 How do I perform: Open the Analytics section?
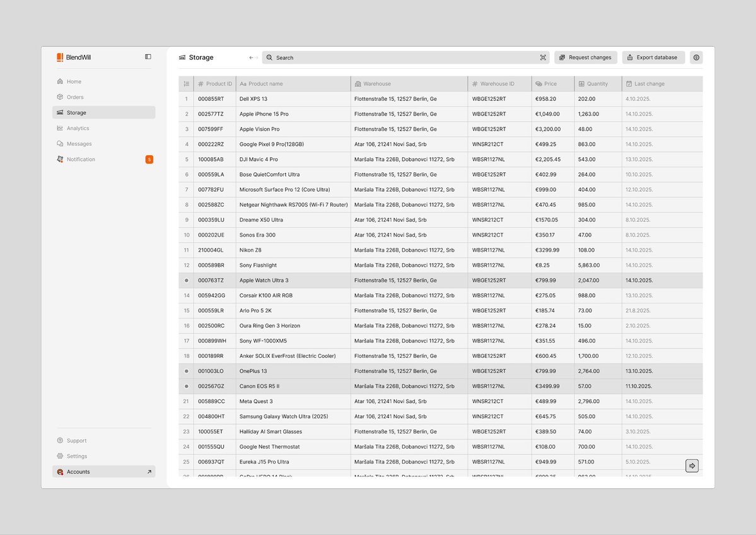point(103,128)
